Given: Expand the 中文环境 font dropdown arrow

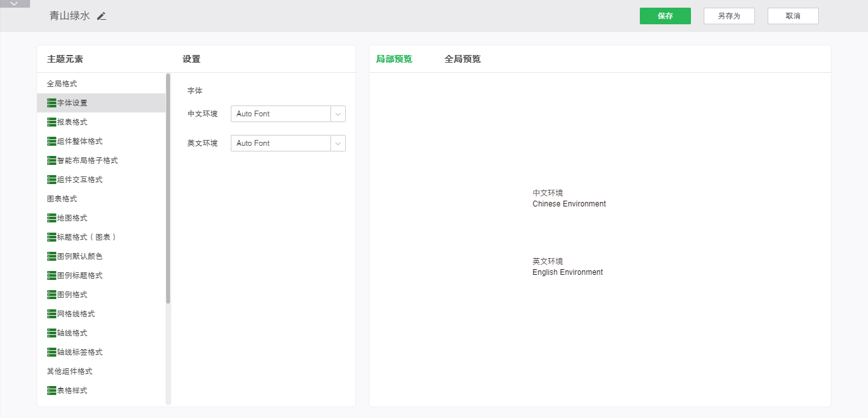Looking at the screenshot, I should (337, 114).
